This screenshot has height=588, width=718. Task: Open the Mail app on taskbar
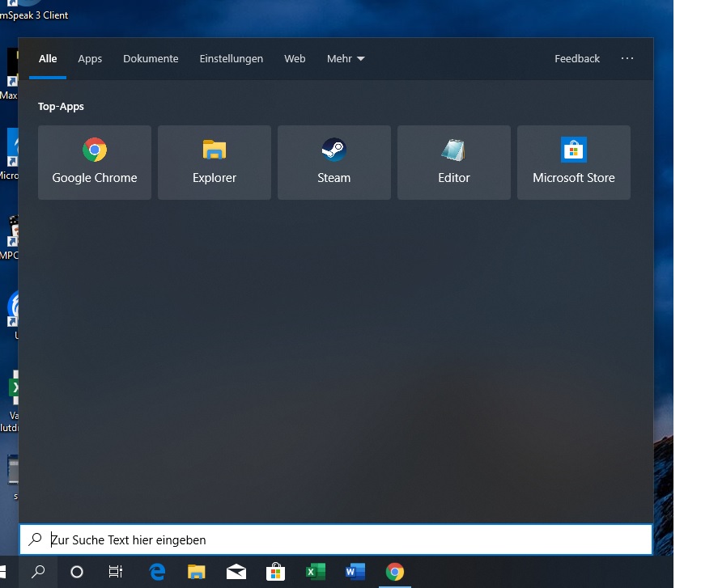236,572
